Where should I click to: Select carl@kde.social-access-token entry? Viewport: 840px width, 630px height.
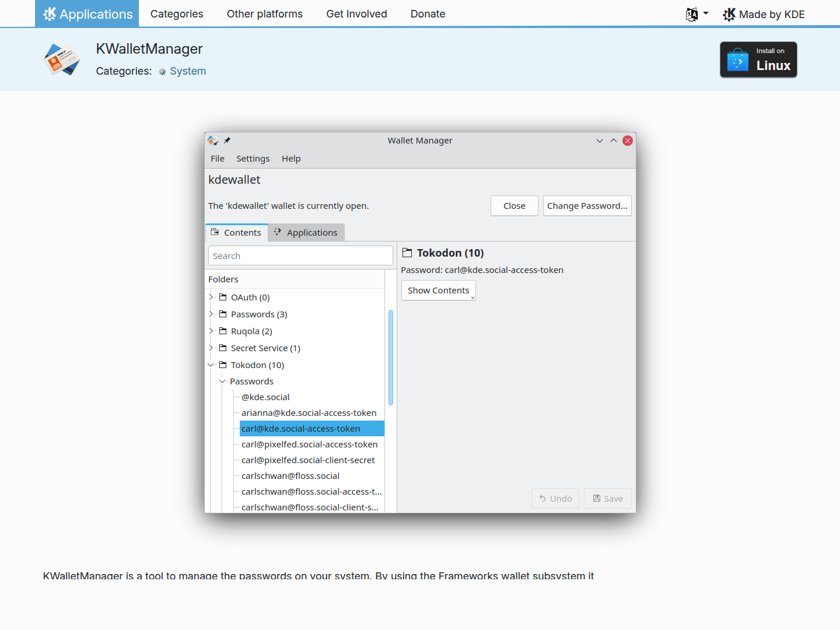point(312,429)
